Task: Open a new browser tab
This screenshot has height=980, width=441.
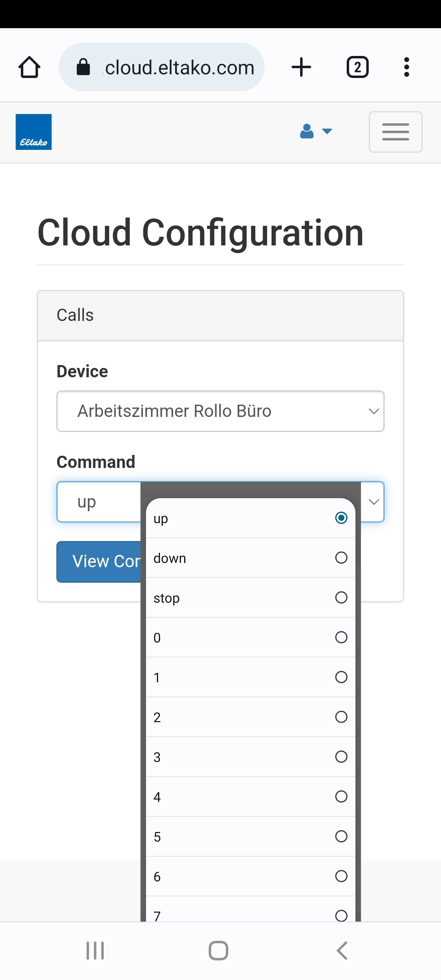Action: click(301, 67)
